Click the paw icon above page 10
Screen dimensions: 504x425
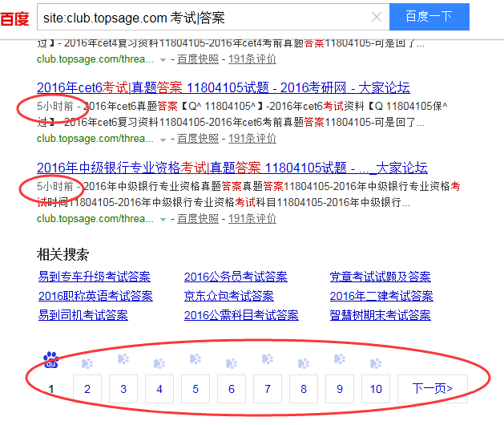[x=376, y=363]
